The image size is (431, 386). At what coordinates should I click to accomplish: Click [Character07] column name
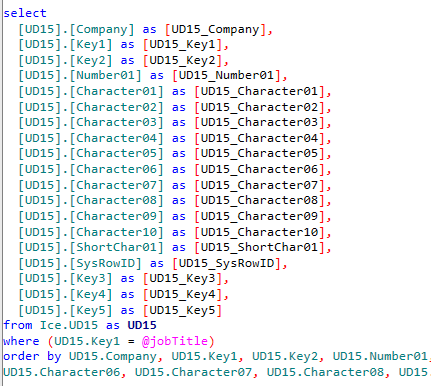tap(116, 185)
